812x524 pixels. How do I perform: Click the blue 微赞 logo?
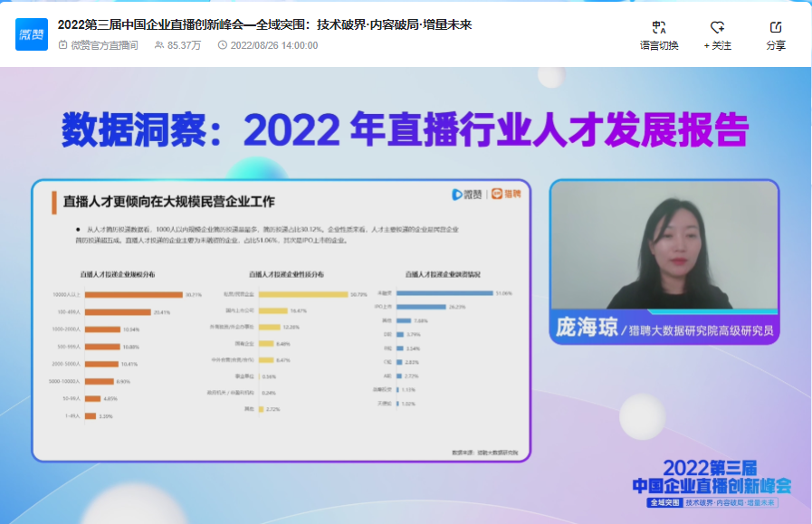32,34
